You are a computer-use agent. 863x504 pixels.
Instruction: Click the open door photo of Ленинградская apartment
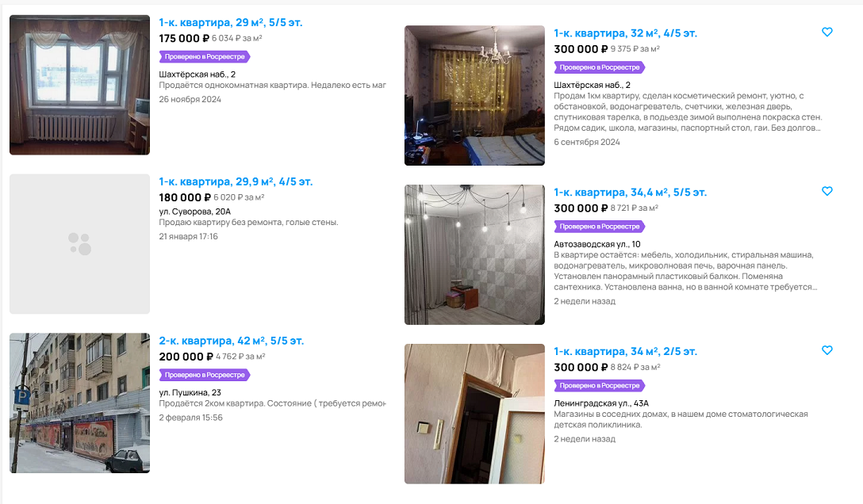tap(474, 414)
